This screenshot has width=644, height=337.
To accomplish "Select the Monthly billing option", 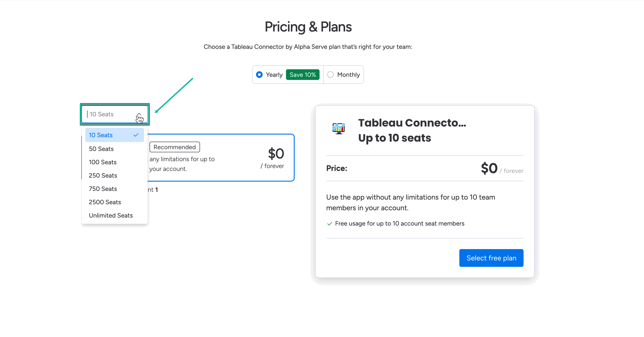I will (330, 74).
